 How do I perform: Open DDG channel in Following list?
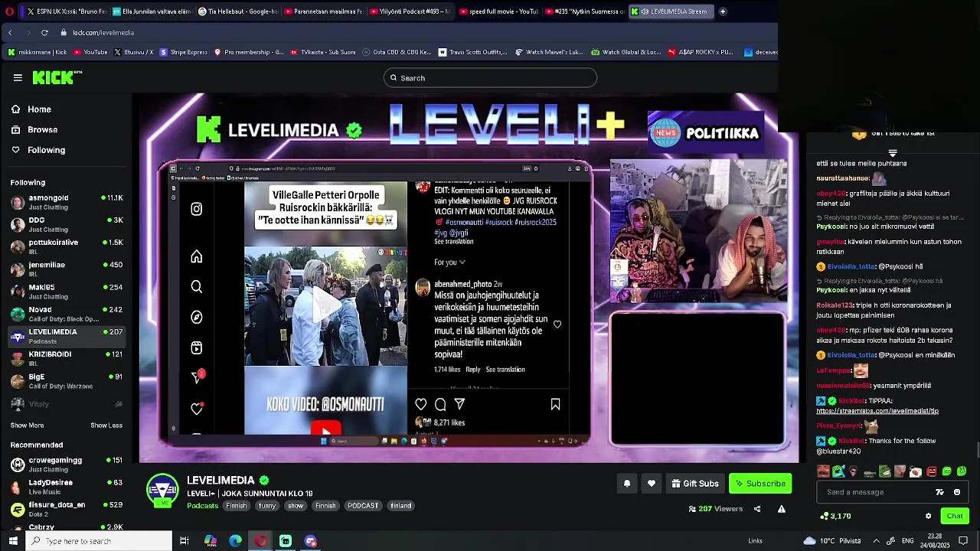coord(66,224)
